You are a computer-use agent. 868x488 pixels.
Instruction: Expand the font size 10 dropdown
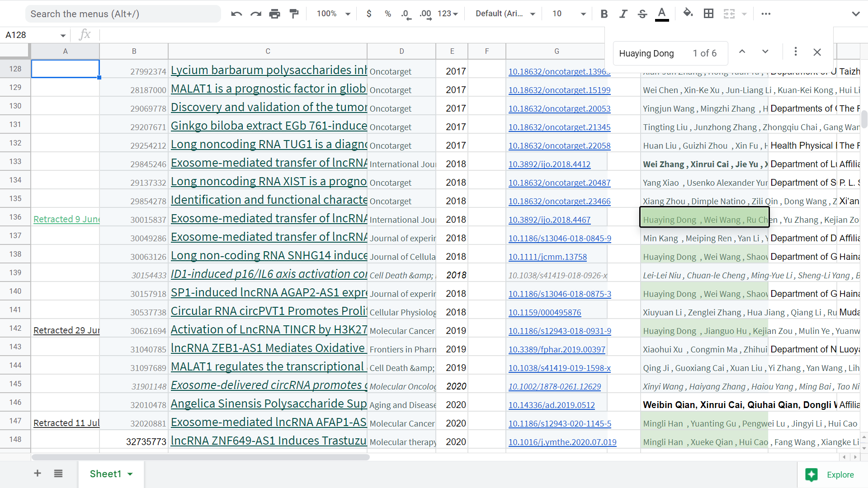[569, 14]
